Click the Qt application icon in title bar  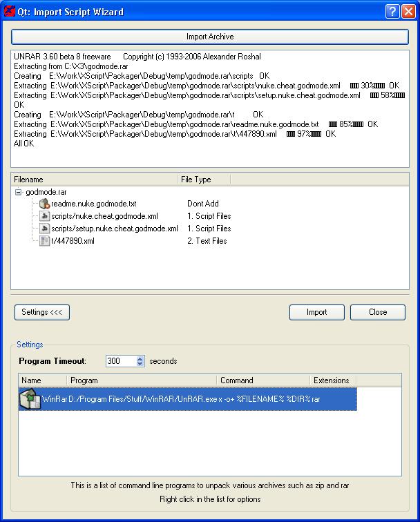[x=10, y=11]
